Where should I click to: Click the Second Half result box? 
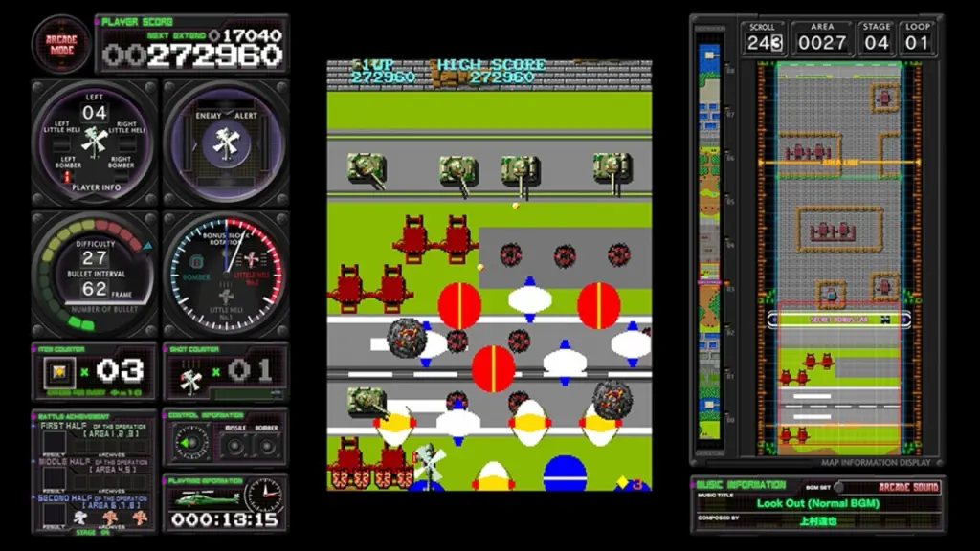click(55, 515)
